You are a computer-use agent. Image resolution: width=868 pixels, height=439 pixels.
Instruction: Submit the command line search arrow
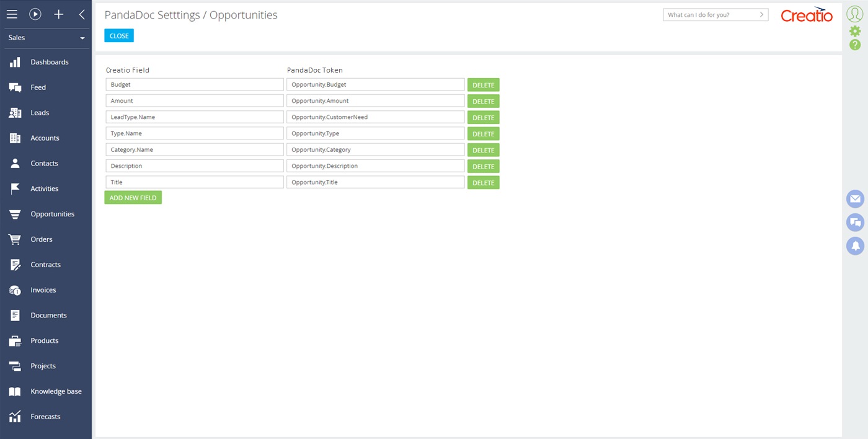[761, 14]
